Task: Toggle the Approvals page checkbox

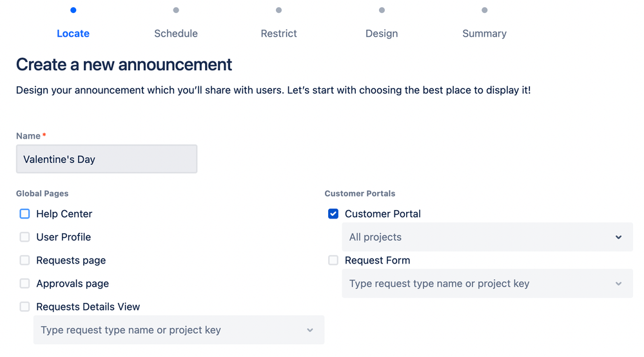Action: click(x=24, y=284)
